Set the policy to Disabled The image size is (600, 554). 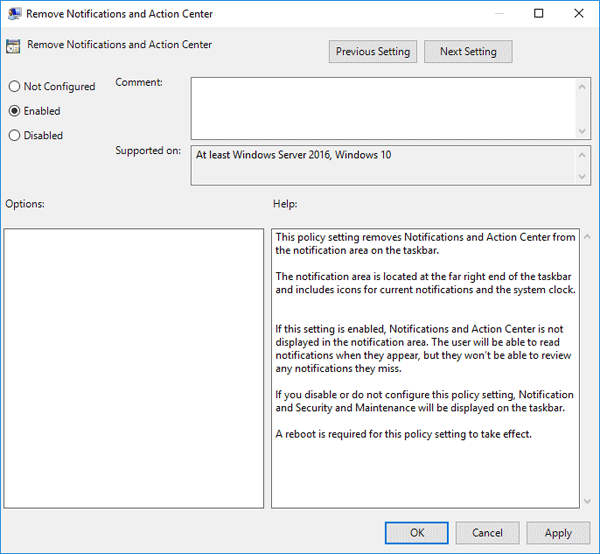coord(15,135)
